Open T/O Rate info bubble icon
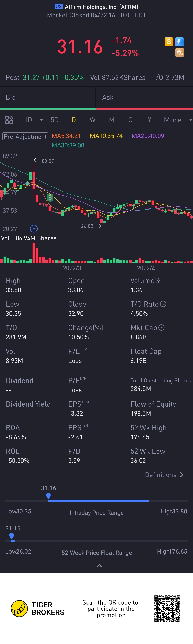 163,304
